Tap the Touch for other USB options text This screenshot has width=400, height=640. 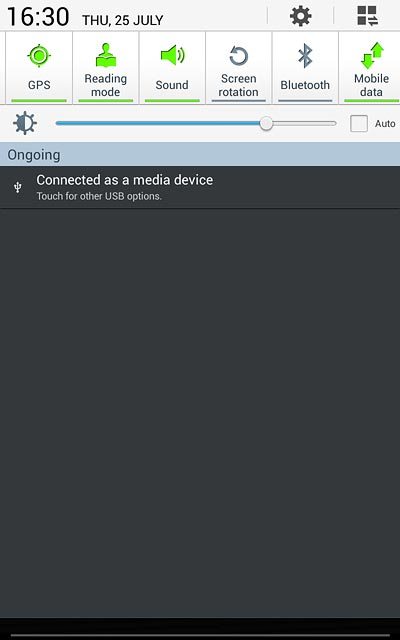[x=99, y=196]
